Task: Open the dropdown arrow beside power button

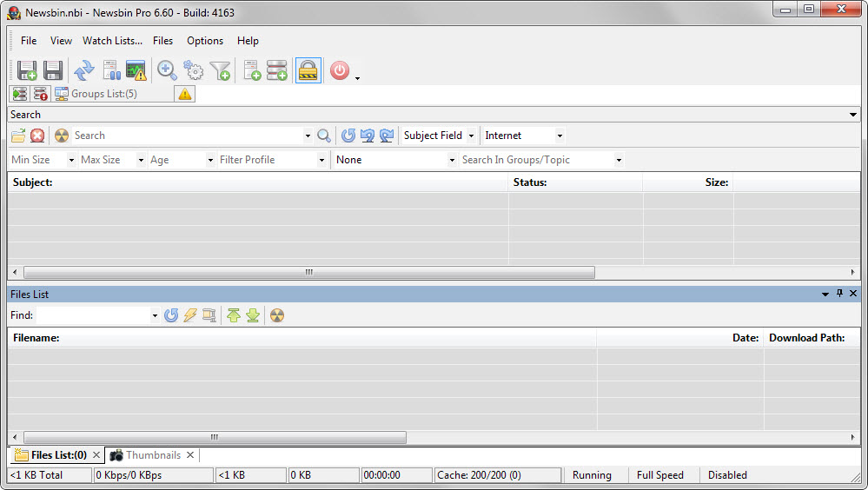Action: tap(358, 78)
